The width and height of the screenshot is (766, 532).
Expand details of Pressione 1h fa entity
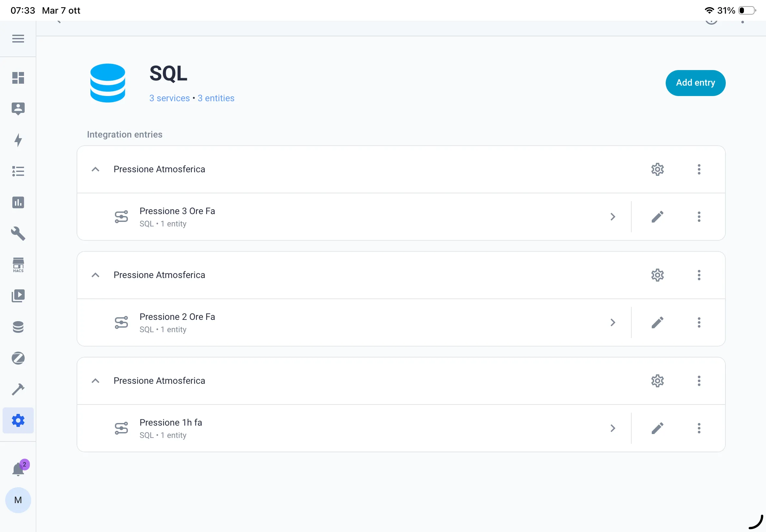[613, 428]
